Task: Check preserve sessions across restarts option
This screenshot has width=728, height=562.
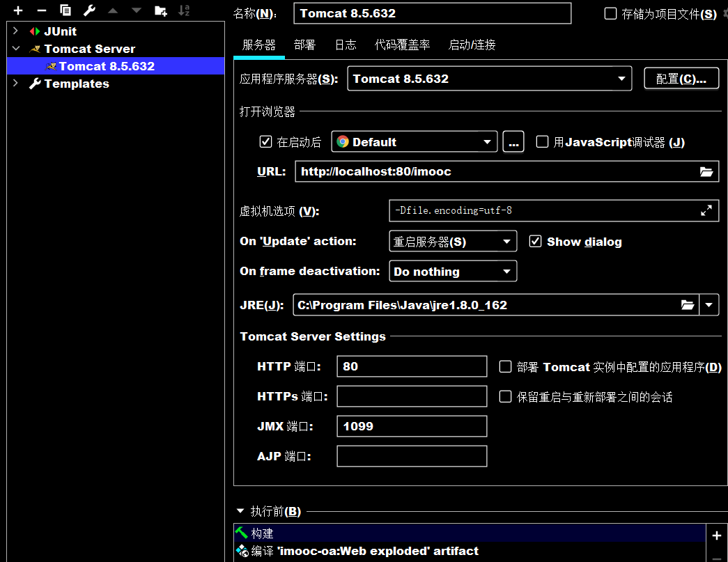Action: click(505, 397)
